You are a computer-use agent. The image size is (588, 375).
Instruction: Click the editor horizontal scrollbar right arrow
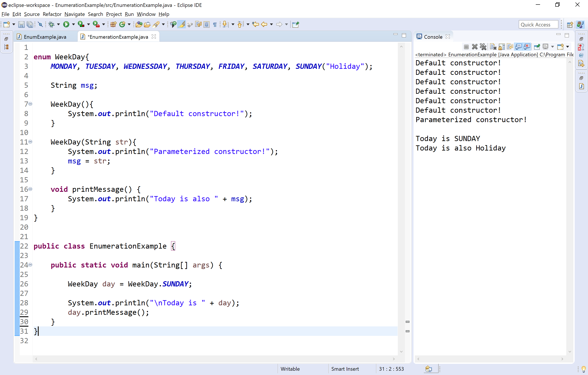[394, 359]
